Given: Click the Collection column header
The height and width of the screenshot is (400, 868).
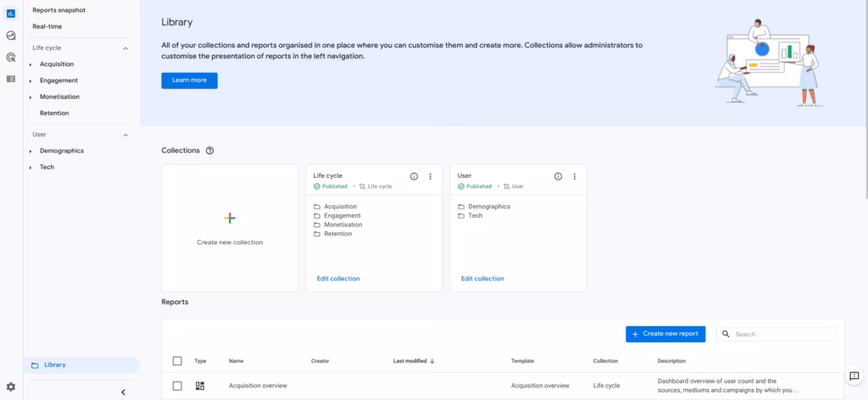Looking at the screenshot, I should coord(605,361).
